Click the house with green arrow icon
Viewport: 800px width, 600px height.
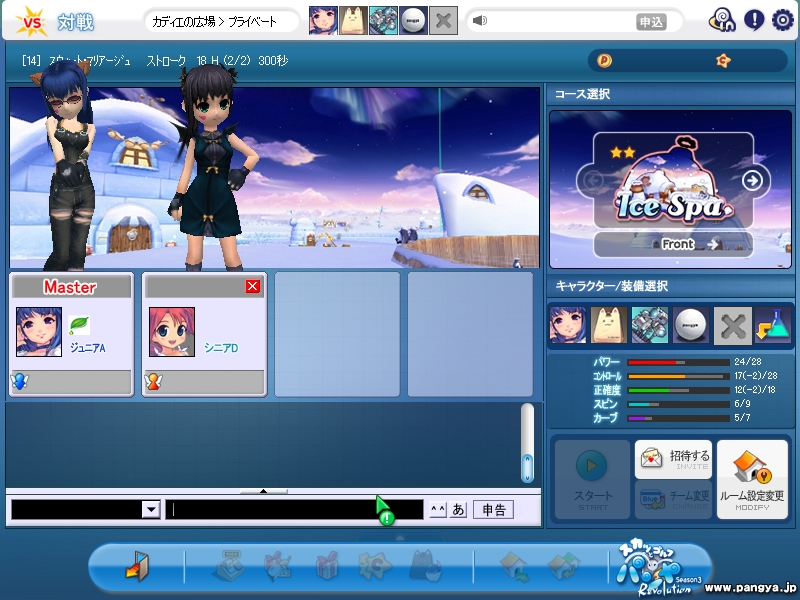514,566
